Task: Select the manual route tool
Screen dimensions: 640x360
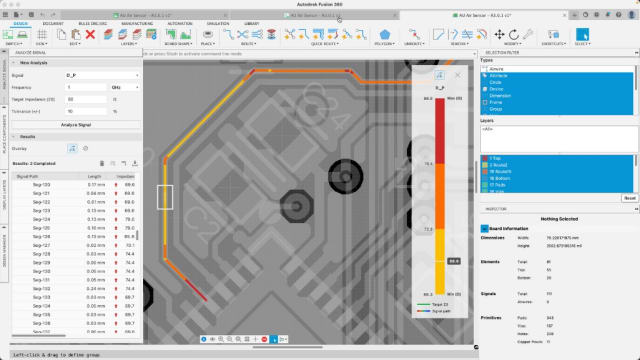Action: [228, 35]
